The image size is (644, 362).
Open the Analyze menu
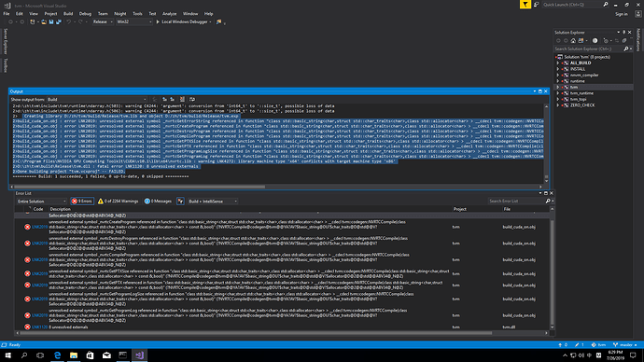click(x=169, y=14)
